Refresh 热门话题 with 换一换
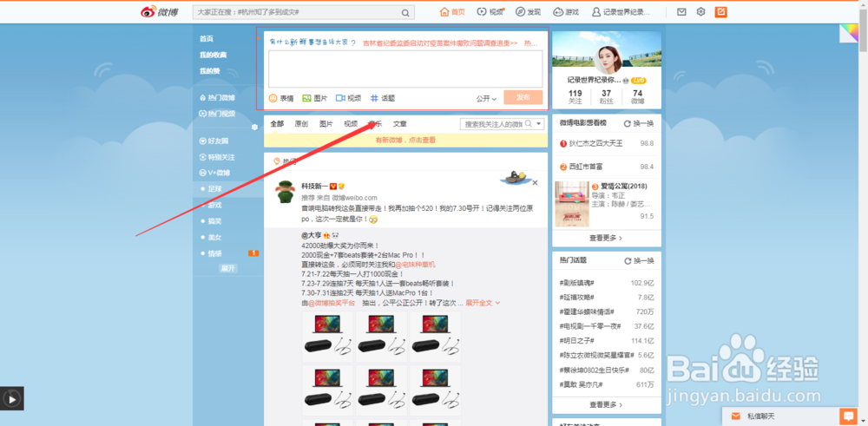This screenshot has width=868, height=426. point(639,260)
